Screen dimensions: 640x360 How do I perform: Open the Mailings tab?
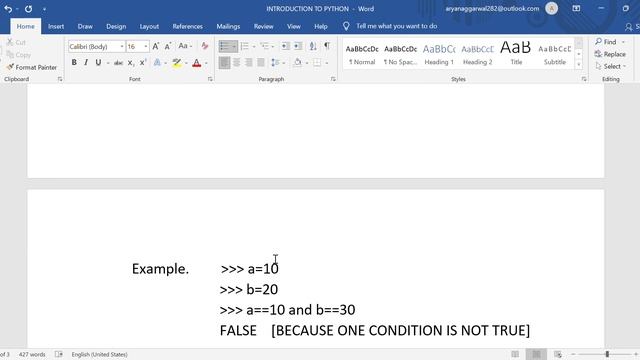point(228,26)
